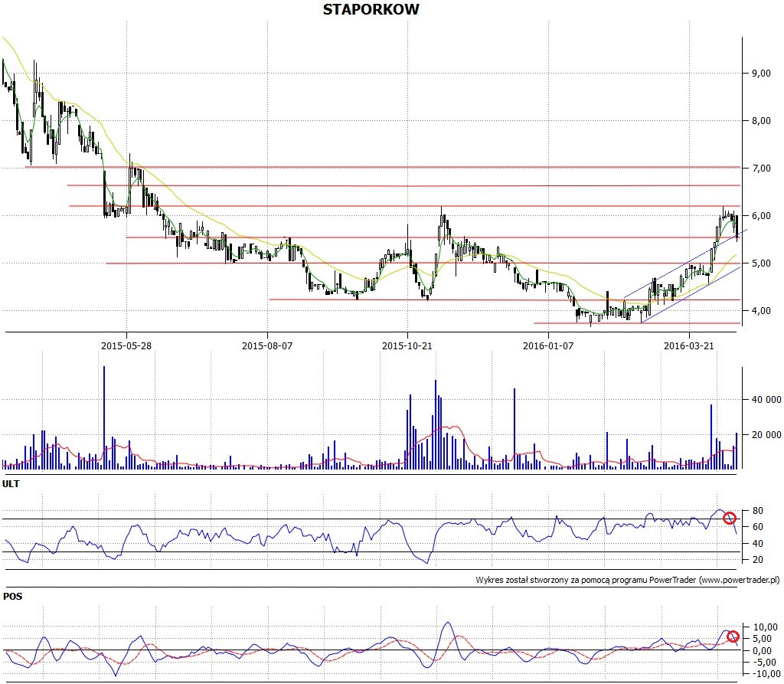Click the 8,00 price axis value
This screenshot has height=684, width=784.
point(762,120)
